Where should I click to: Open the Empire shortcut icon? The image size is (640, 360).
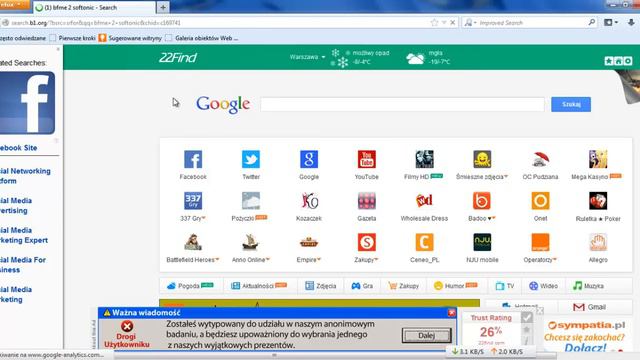[309, 242]
